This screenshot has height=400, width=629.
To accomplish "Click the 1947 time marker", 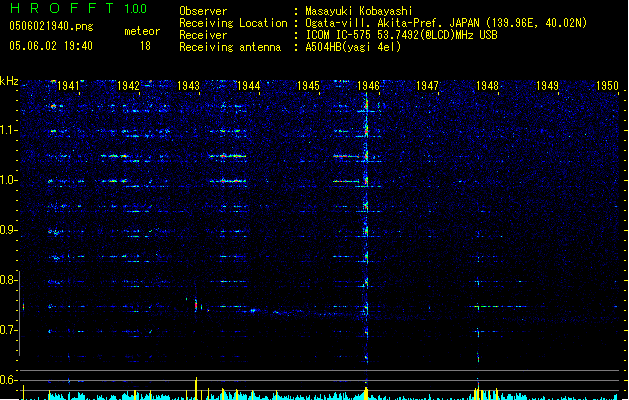I will (428, 86).
